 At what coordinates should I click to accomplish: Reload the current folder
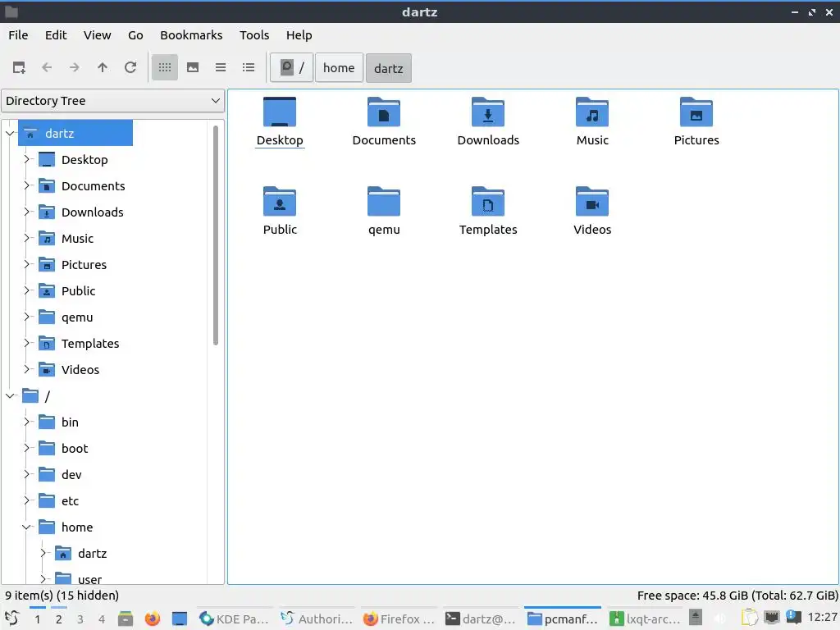coord(130,67)
